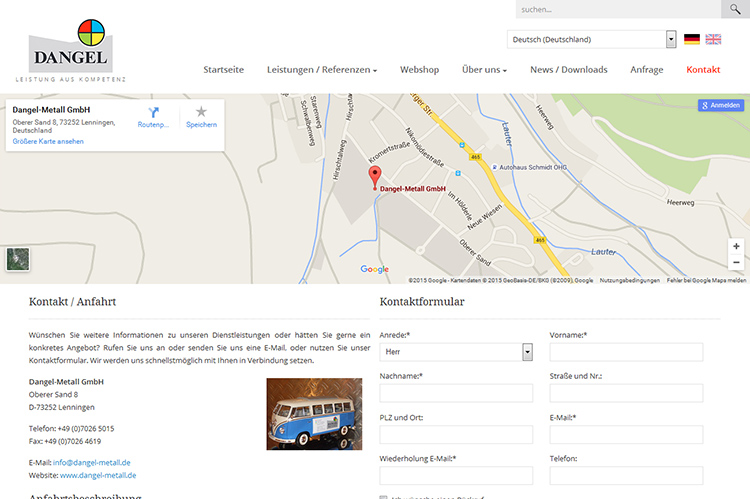Viewport: 750px width, 499px height.
Task: Click the E-Mail input field
Action: pyautogui.click(x=626, y=434)
